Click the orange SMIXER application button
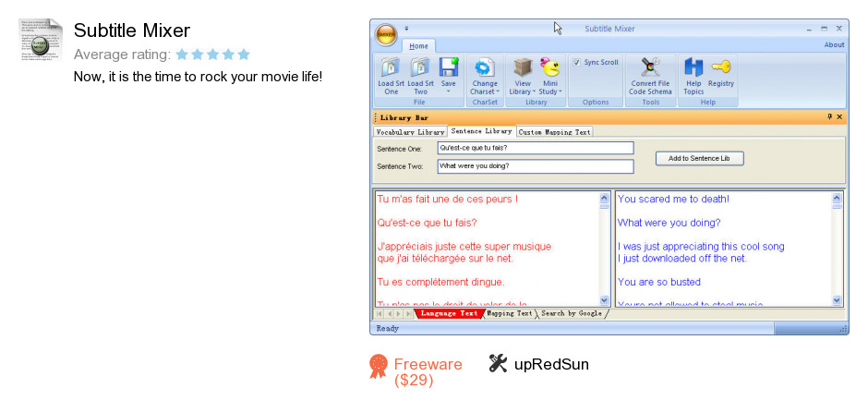 click(386, 35)
